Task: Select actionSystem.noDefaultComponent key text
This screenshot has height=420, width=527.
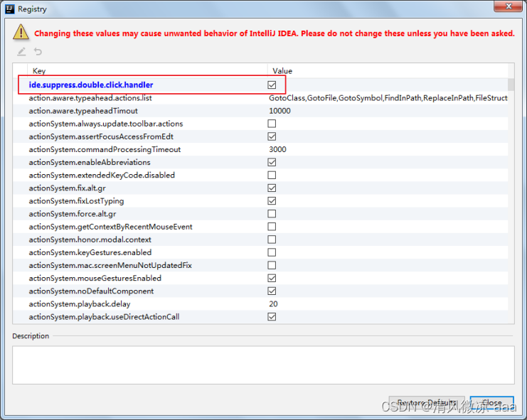Action: [x=91, y=291]
